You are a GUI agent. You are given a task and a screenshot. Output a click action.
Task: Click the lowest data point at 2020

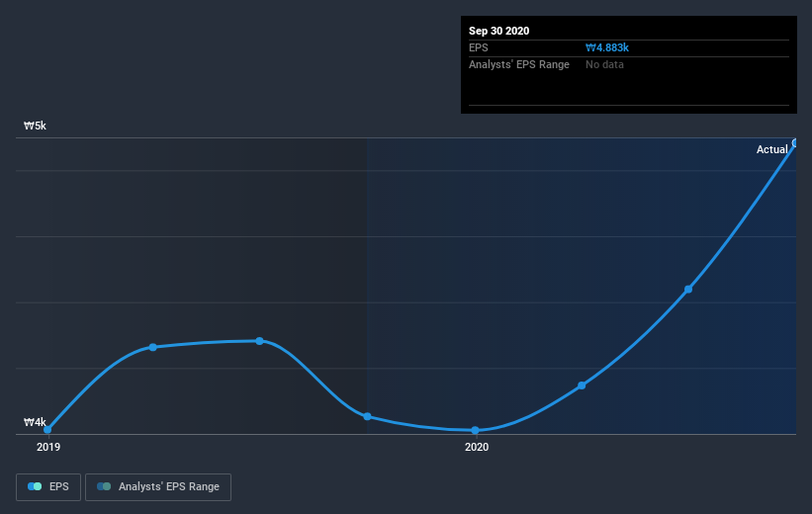476,431
